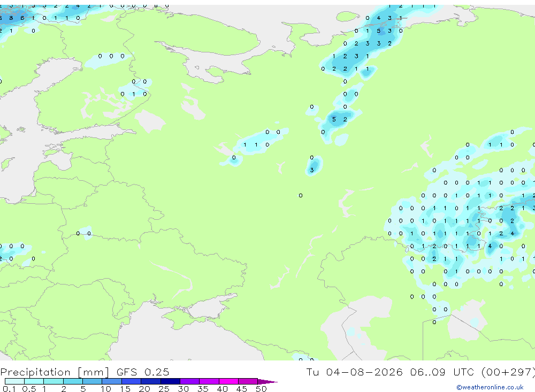
Task: Select the 5–10 mm legend color swatch
Action: click(x=92, y=381)
